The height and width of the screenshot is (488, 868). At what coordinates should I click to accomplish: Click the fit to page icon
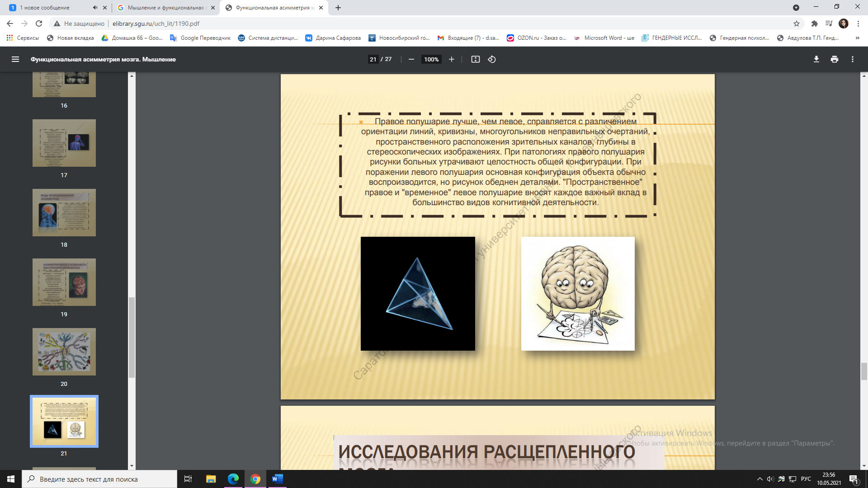[x=475, y=59]
